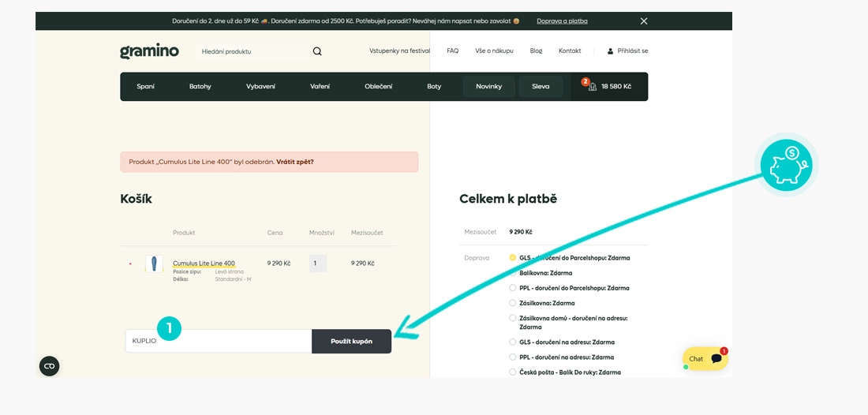Close the top announcement banner
The width and height of the screenshot is (868, 415).
pyautogui.click(x=644, y=21)
